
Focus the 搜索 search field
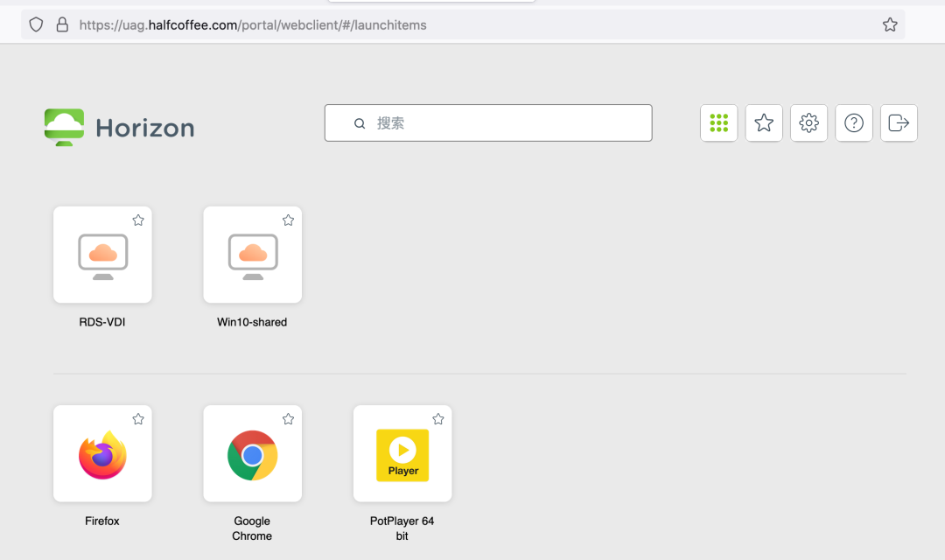point(488,123)
